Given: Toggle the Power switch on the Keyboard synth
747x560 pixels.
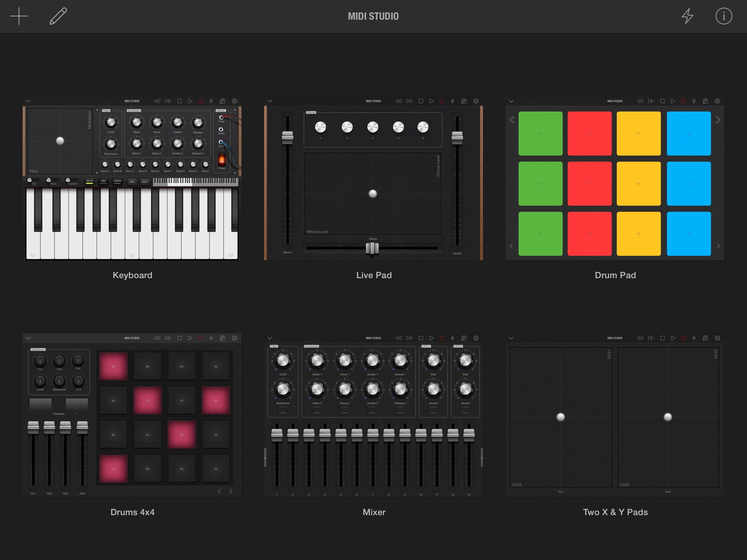Looking at the screenshot, I should pos(222,160).
